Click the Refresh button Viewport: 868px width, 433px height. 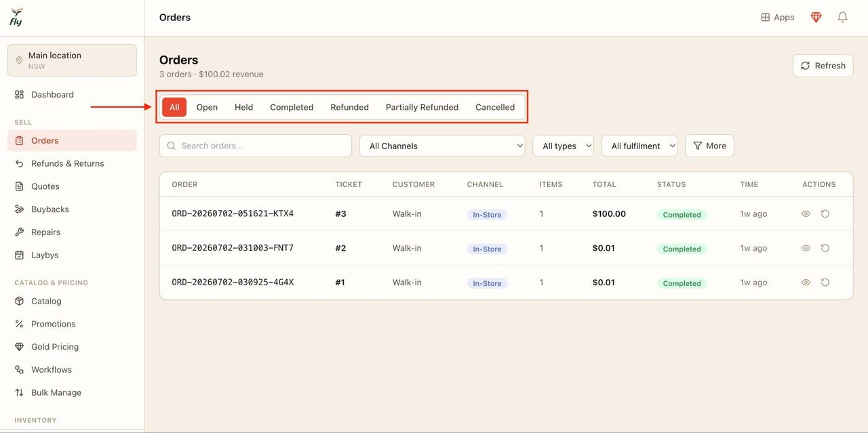coord(823,66)
